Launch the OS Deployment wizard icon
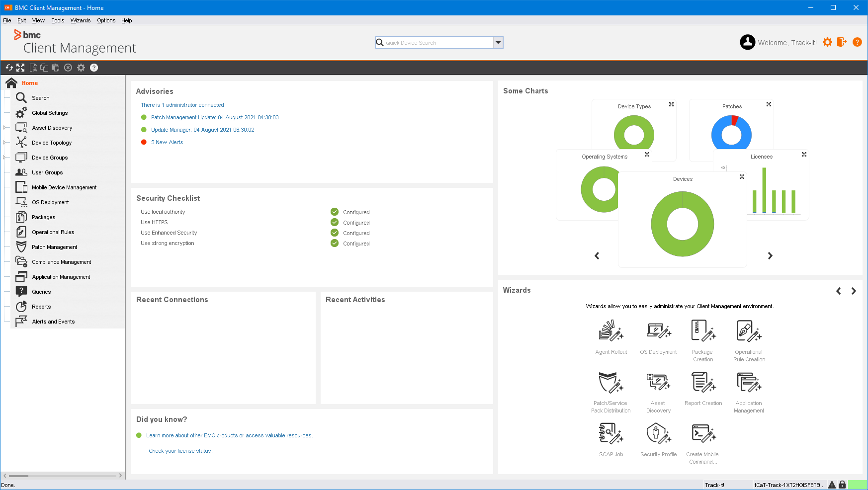Image resolution: width=868 pixels, height=490 pixels. coord(659,331)
